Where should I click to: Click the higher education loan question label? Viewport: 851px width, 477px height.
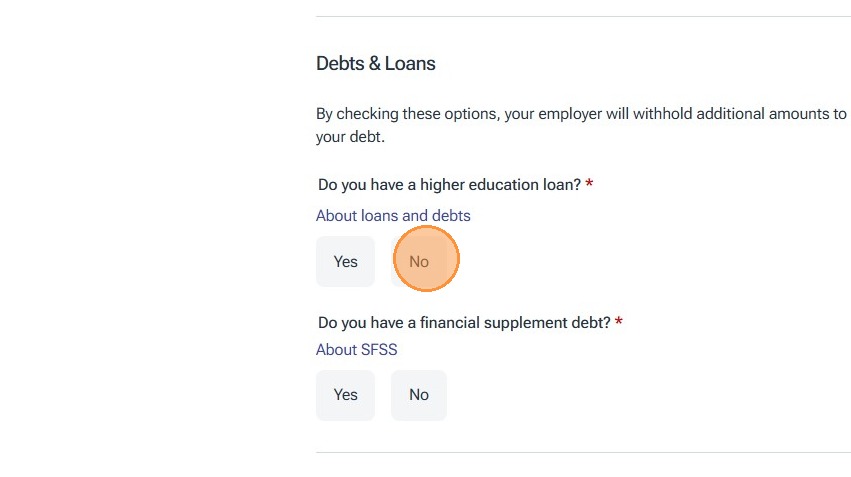tap(449, 185)
